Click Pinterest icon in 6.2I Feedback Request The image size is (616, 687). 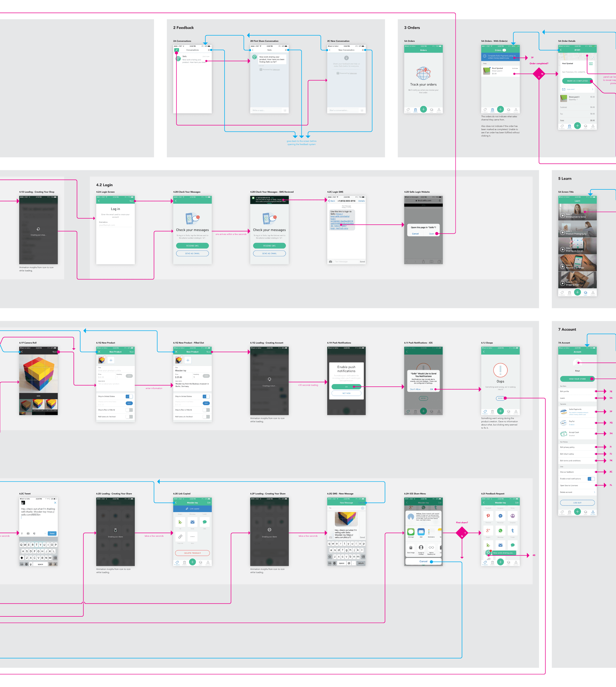tap(488, 516)
